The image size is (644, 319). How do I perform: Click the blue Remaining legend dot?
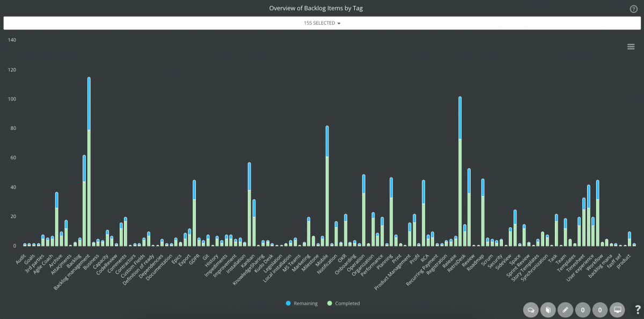(288, 303)
